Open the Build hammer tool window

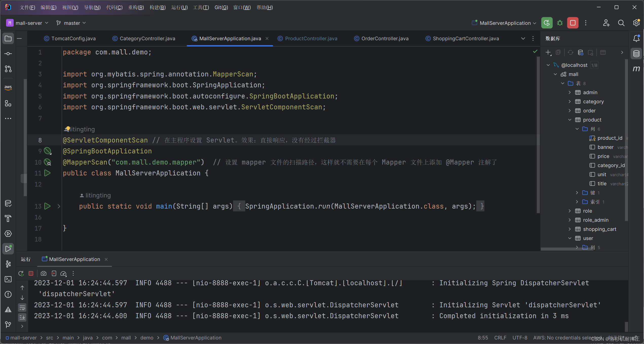pos(8,218)
